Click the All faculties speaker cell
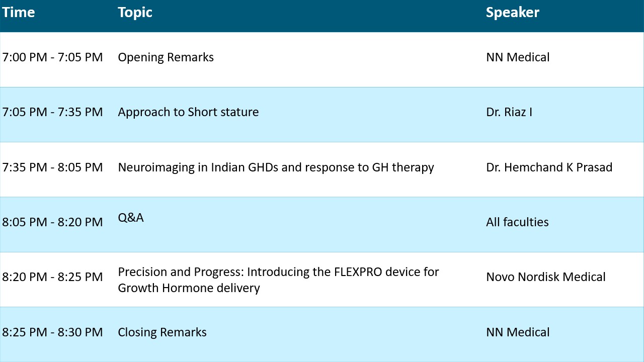Screen dimensions: 644x362 click(517, 222)
